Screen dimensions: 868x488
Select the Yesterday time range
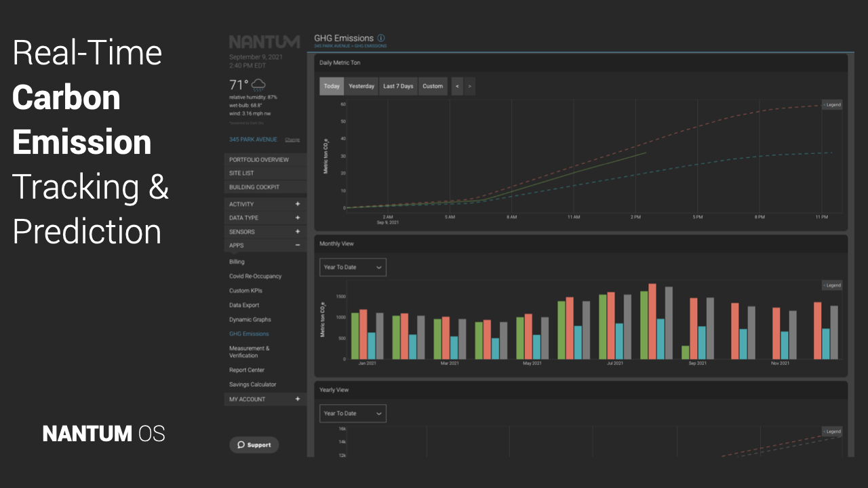(361, 86)
